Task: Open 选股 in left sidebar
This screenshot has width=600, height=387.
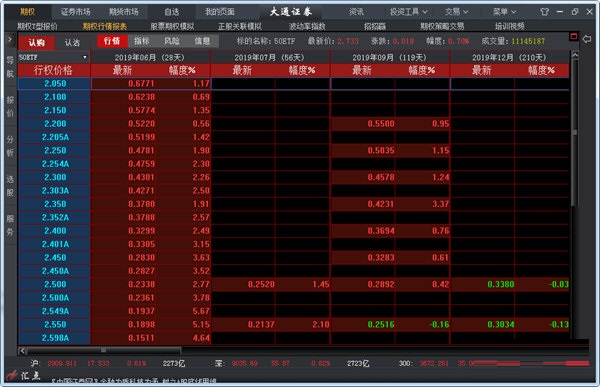Action: (x=10, y=186)
